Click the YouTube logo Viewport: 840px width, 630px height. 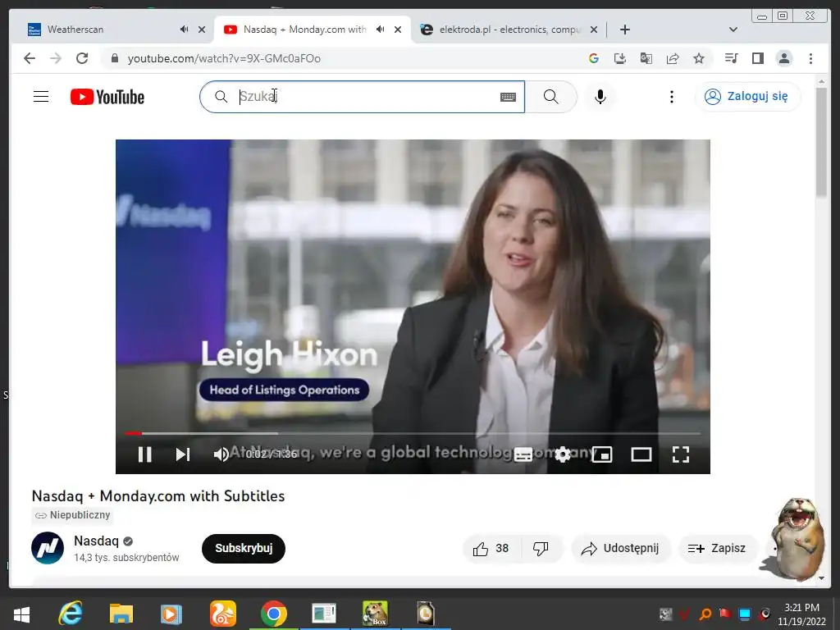[107, 97]
